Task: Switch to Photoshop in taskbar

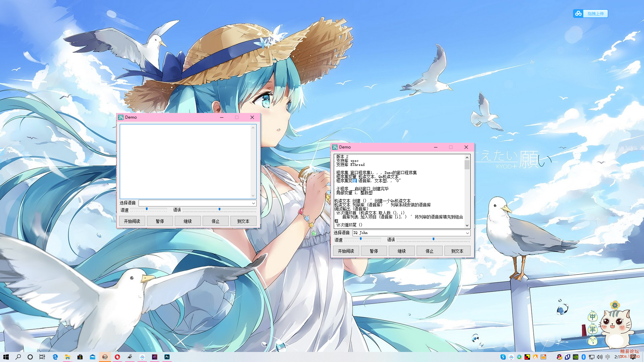Action: [167, 357]
